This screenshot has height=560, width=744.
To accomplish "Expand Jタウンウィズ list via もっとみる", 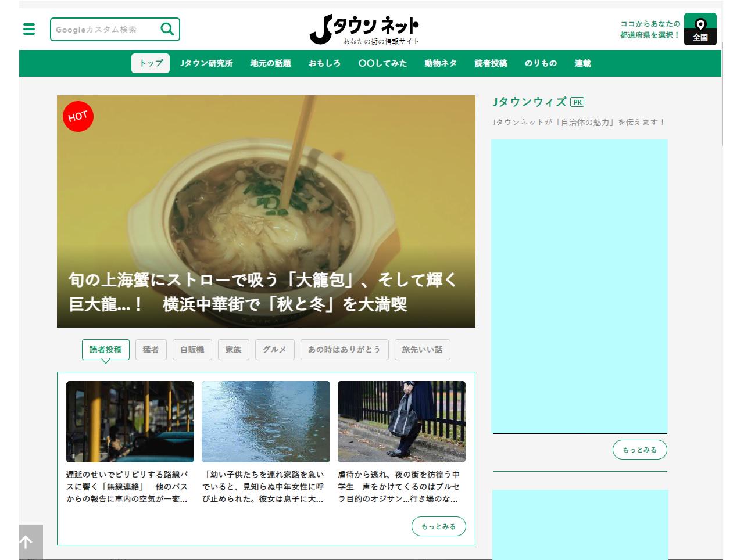I will (x=639, y=449).
